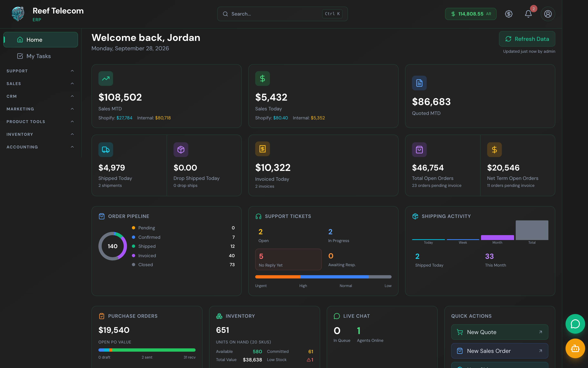Open the green floating chat button

[575, 324]
